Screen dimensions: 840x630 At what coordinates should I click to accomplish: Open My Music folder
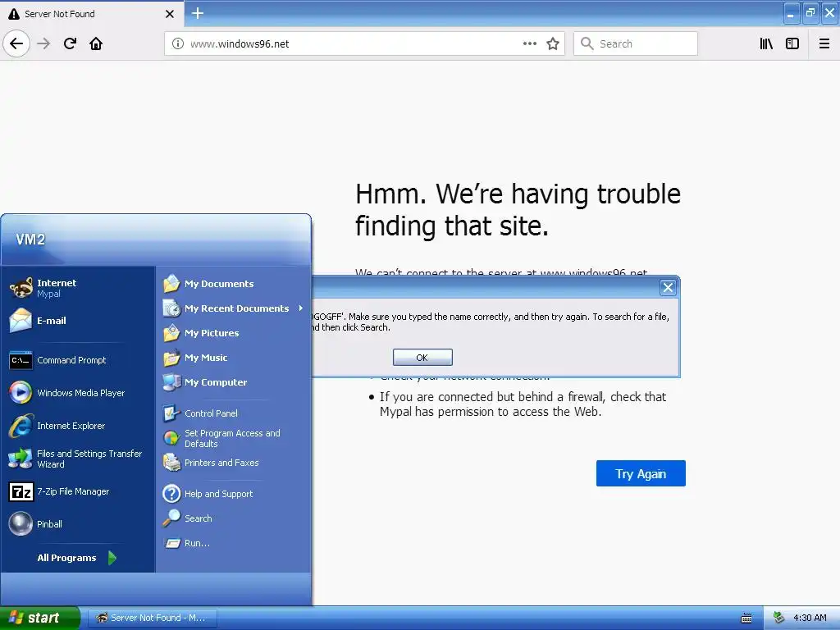point(234,358)
